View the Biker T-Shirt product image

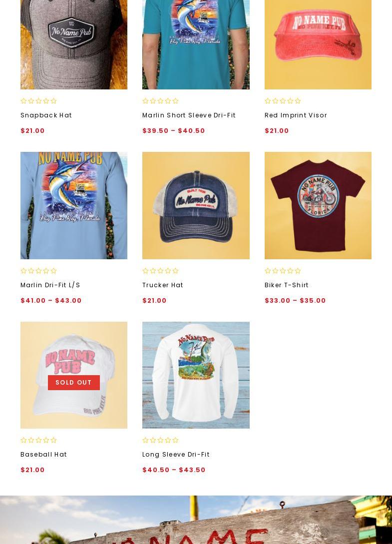318,205
